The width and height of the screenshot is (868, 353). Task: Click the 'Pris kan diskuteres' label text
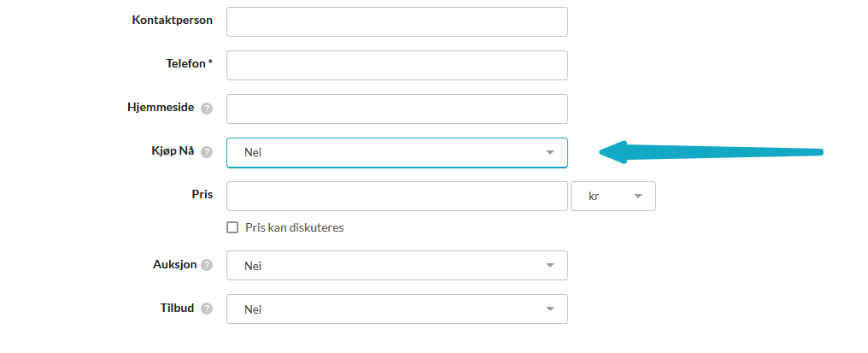(294, 227)
